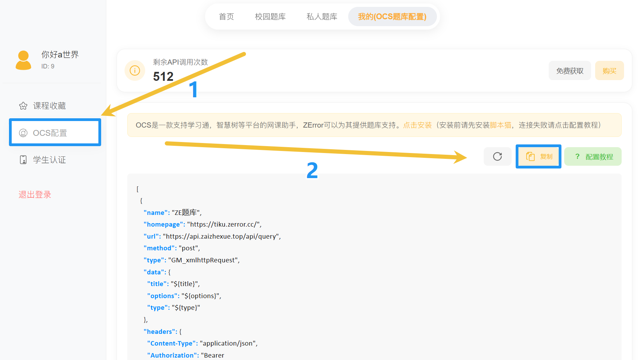Switch to 校园题库 tab
This screenshot has width=644, height=360.
[270, 17]
